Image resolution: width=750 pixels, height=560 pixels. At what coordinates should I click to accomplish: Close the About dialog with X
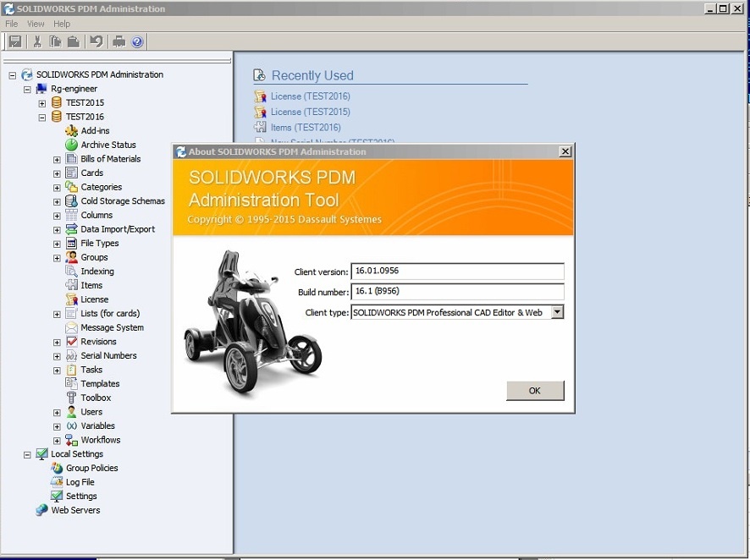pos(565,151)
